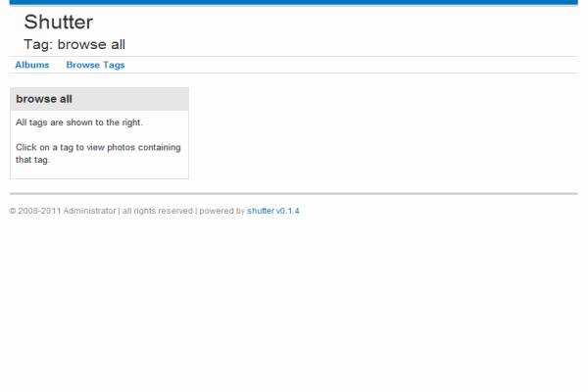Click the 'Tag: browse all' subtitle
Screen dimensions: 588x392
(x=74, y=44)
